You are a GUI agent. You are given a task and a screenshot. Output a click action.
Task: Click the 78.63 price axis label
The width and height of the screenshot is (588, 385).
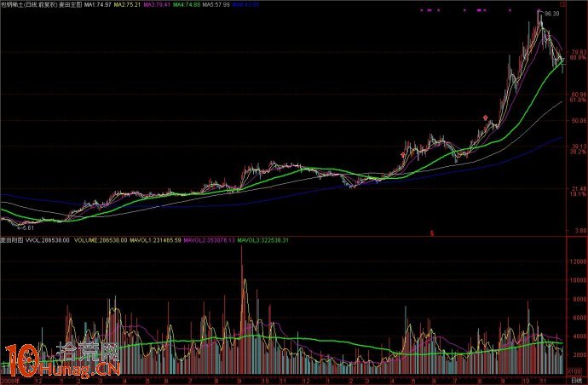(578, 52)
